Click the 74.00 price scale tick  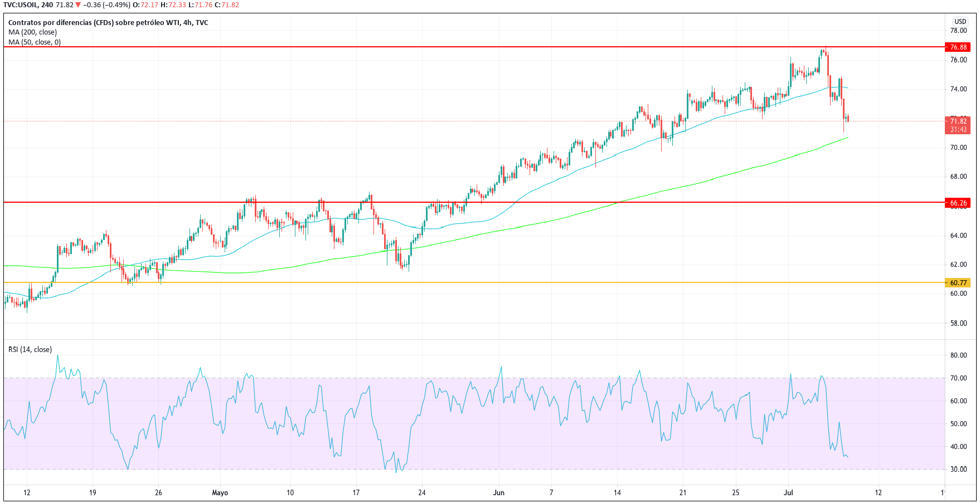(x=958, y=89)
